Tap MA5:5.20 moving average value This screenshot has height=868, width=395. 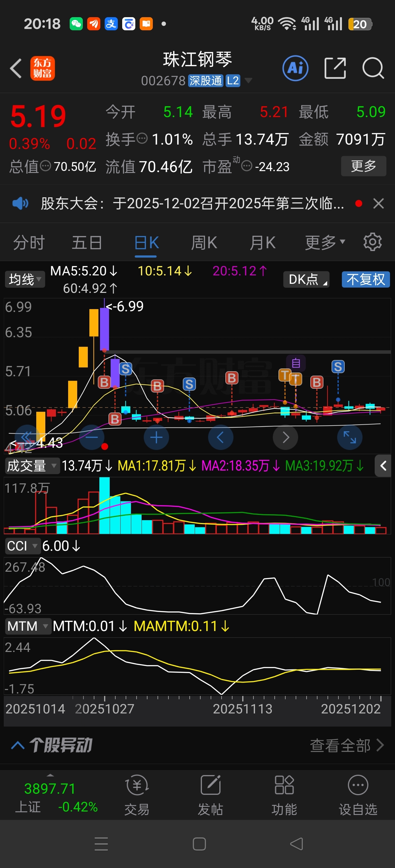tap(84, 271)
